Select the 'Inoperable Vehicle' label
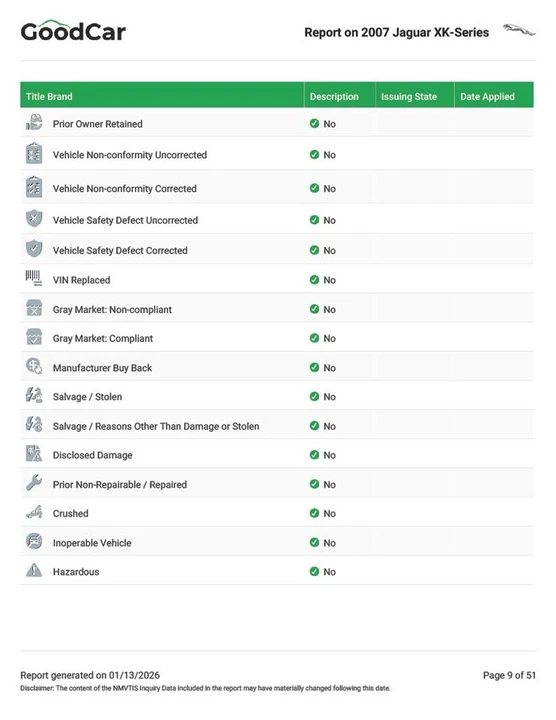Screen dimensions: 556x720 pos(92,543)
